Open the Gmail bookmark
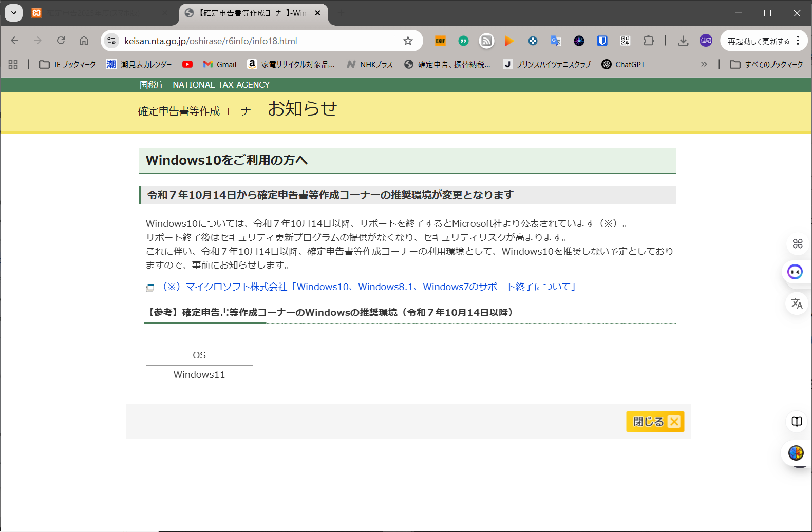The height and width of the screenshot is (532, 812). click(220, 64)
